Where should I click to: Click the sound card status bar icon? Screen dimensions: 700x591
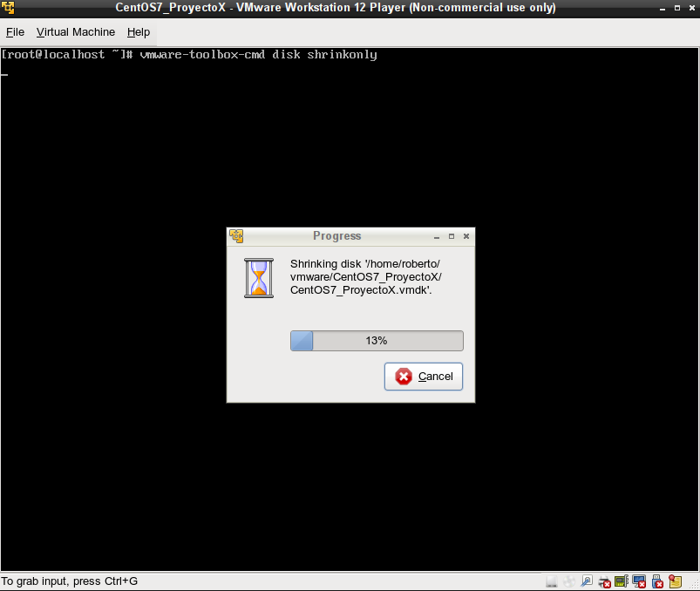click(x=622, y=581)
